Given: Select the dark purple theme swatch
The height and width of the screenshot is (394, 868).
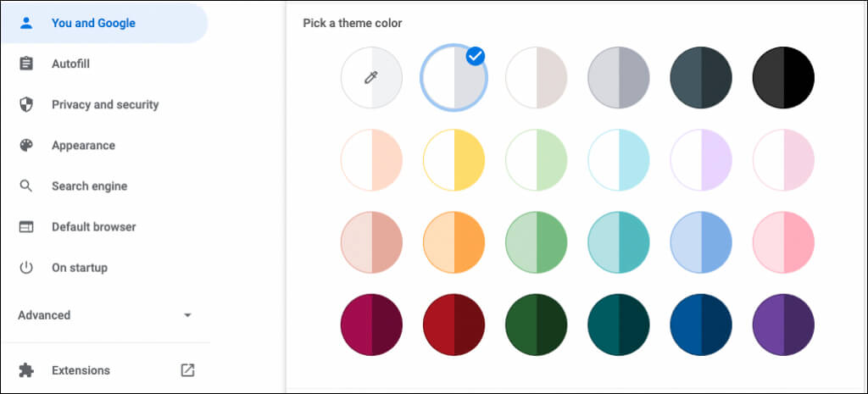Looking at the screenshot, I should click(783, 325).
